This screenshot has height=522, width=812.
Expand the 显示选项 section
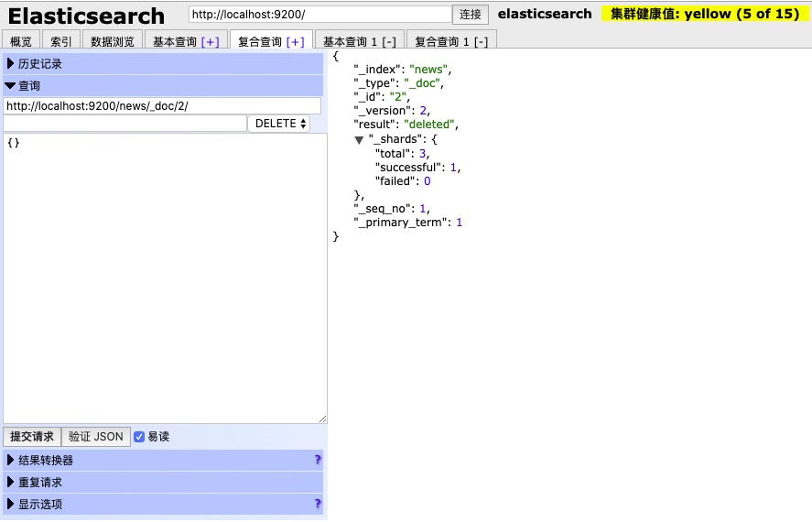tap(163, 504)
